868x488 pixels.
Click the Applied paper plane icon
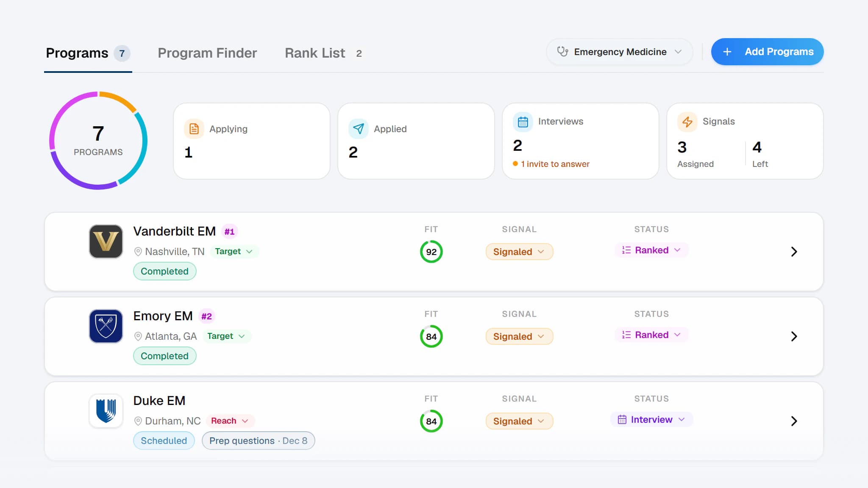coord(359,129)
